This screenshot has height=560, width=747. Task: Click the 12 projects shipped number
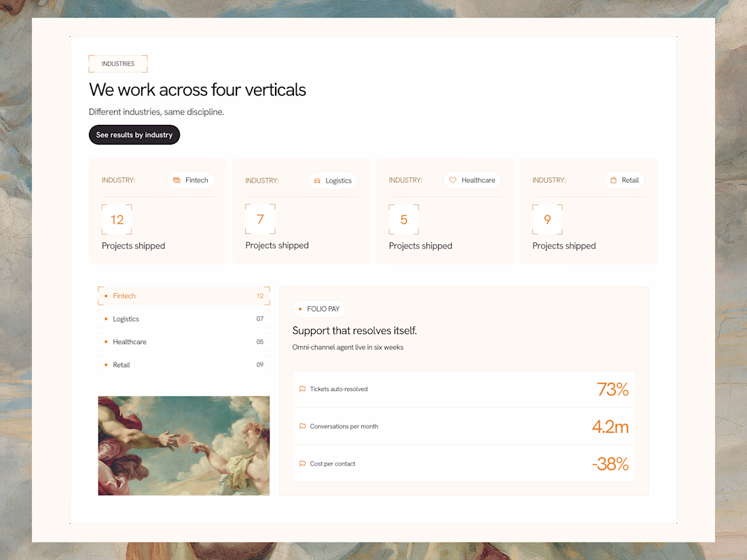[117, 219]
